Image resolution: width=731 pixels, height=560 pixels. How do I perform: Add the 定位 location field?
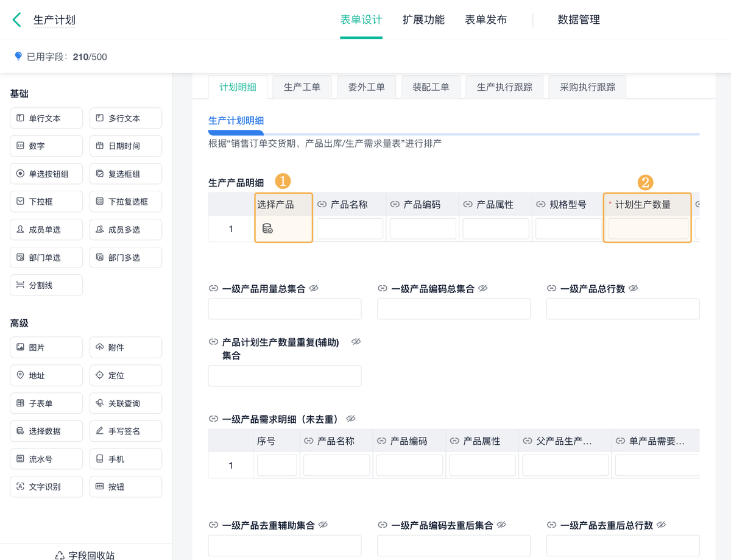(125, 375)
